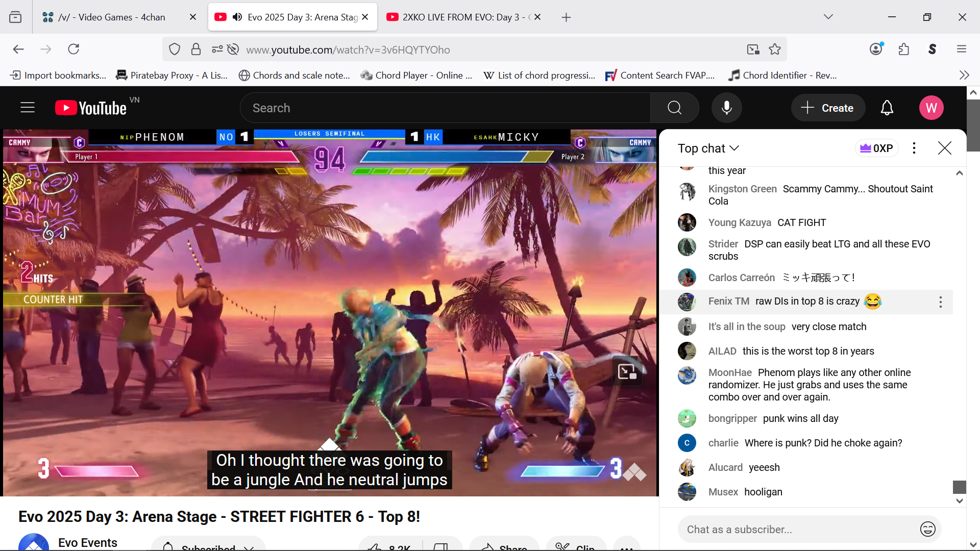View site security lock information
Screen dimensions: 980x551
196,49
